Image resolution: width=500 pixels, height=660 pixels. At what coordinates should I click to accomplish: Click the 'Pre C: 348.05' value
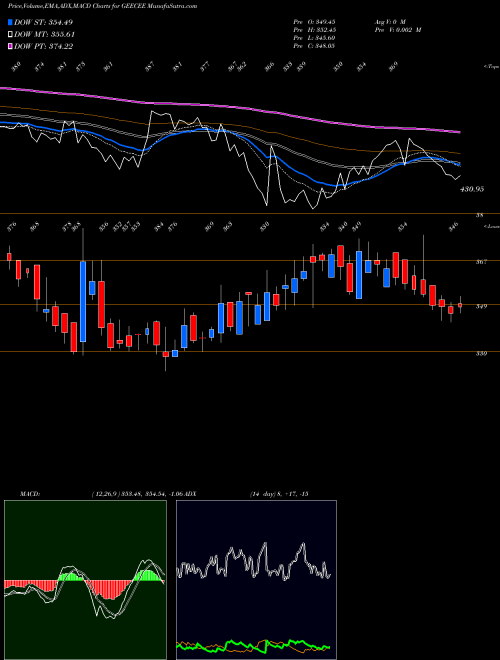click(314, 46)
